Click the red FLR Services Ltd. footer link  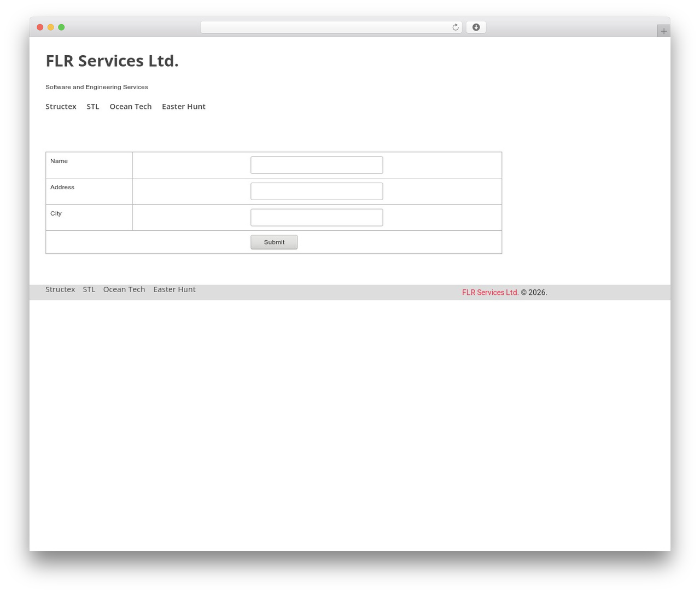pyautogui.click(x=490, y=293)
